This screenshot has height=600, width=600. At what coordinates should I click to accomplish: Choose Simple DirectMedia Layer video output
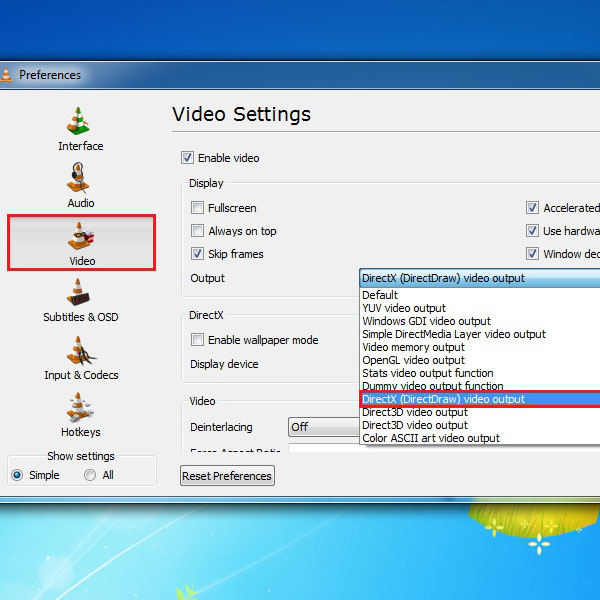[480, 334]
